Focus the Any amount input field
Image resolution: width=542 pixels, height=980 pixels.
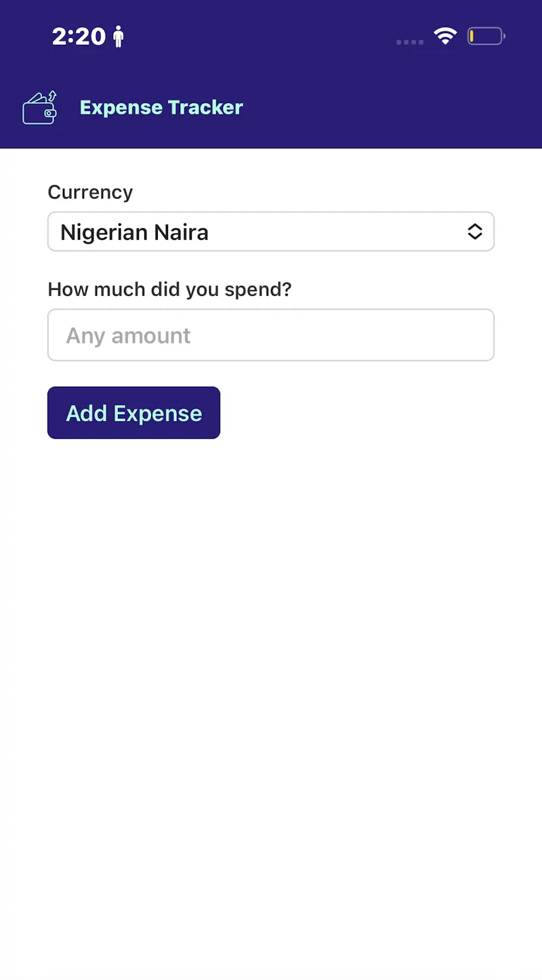point(271,335)
